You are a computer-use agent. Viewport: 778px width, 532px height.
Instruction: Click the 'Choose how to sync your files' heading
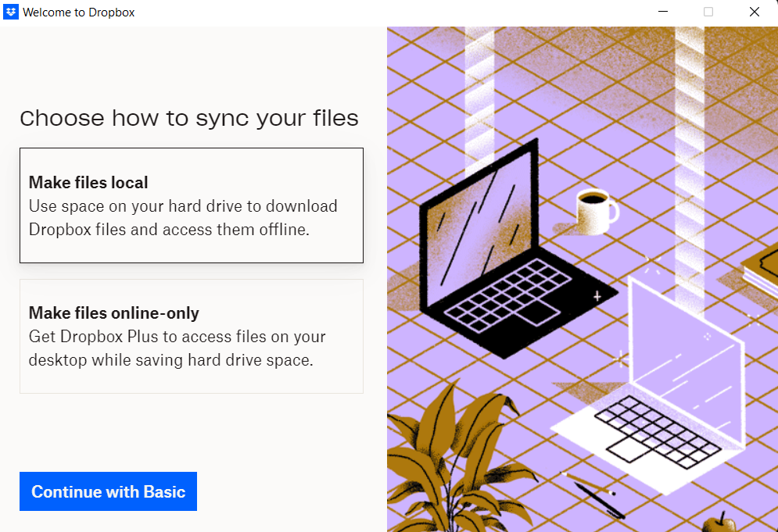[189, 119]
